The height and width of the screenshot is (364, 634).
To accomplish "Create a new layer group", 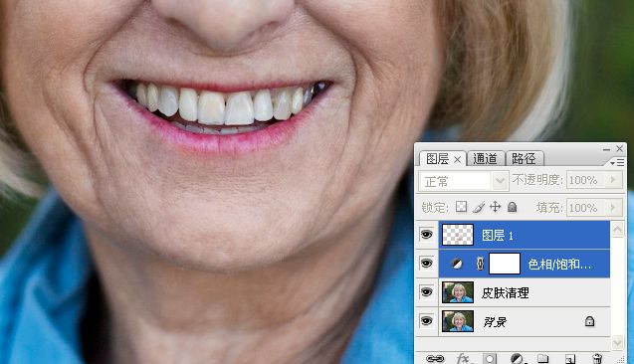I will coord(543,359).
